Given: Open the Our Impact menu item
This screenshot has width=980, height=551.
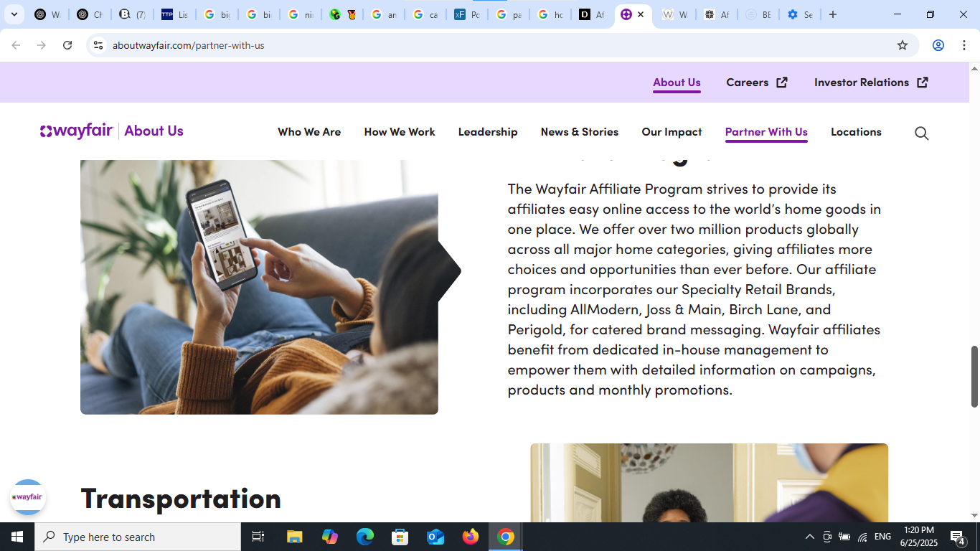Looking at the screenshot, I should 672,132.
